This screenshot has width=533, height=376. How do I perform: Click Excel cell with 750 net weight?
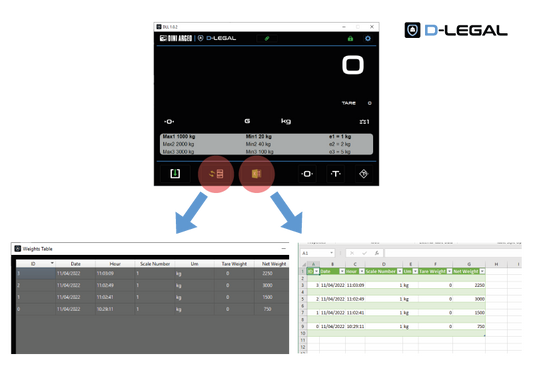[x=469, y=326]
